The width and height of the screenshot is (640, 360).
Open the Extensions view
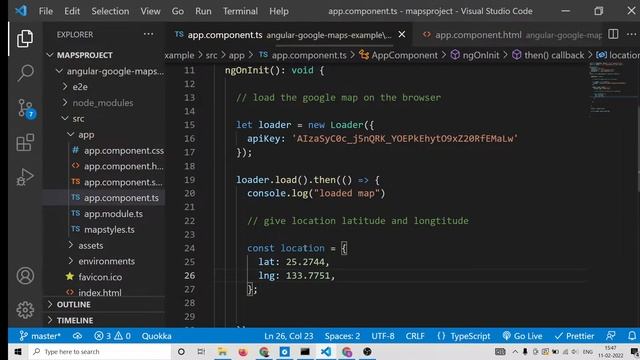(25, 142)
